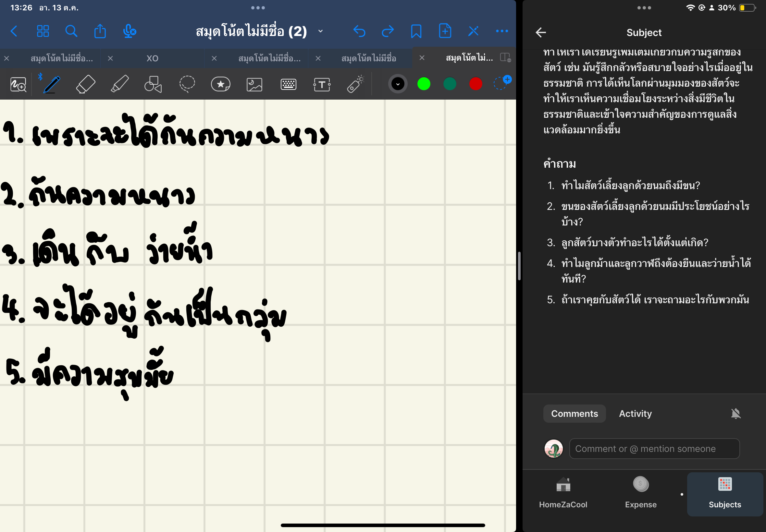Open HomeZaCool in the bottom navigation
The image size is (766, 532).
coord(563,493)
